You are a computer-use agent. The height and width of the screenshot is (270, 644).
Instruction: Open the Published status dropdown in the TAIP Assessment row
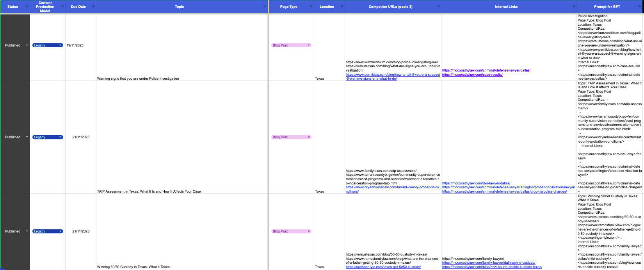pyautogui.click(x=27, y=137)
